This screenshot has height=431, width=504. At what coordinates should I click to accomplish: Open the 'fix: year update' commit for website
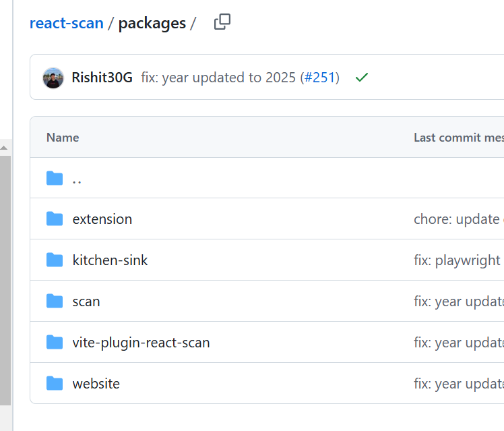[459, 384]
